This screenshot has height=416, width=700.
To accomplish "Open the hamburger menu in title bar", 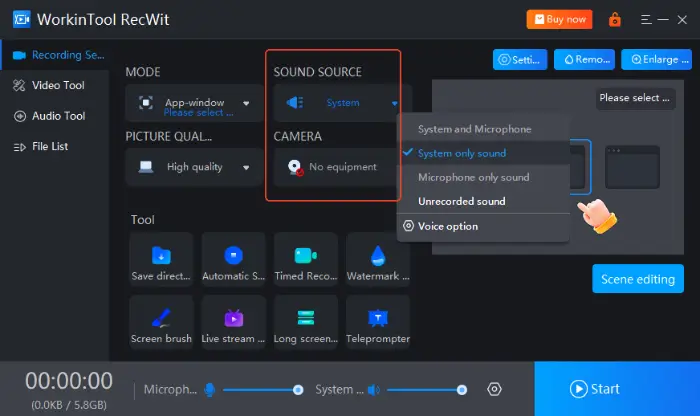I will coord(646,20).
